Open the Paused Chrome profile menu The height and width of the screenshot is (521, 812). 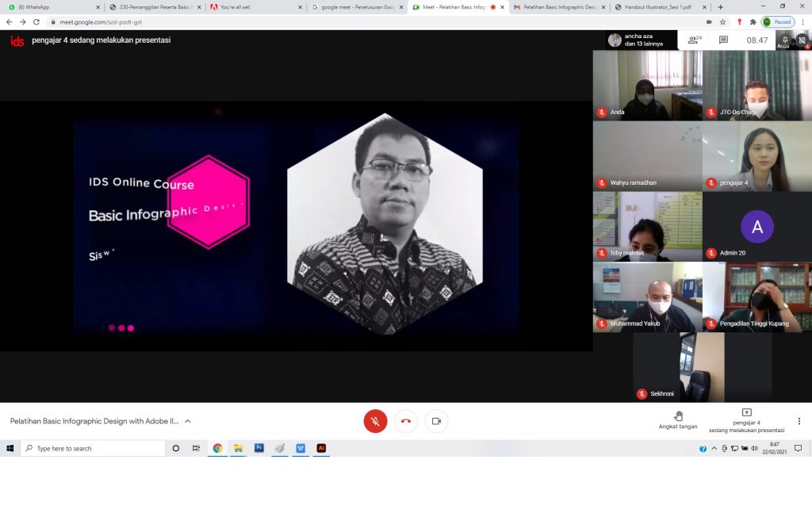pyautogui.click(x=778, y=22)
